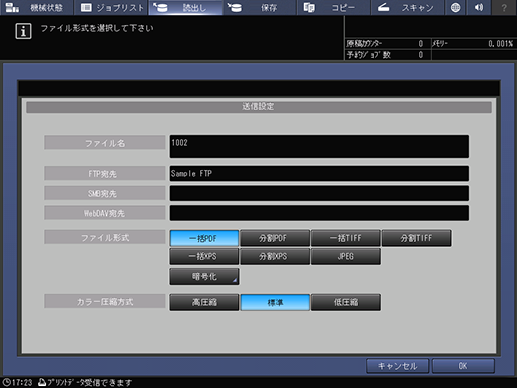
Task: Open the question mark help icon
Action: coord(504,7)
